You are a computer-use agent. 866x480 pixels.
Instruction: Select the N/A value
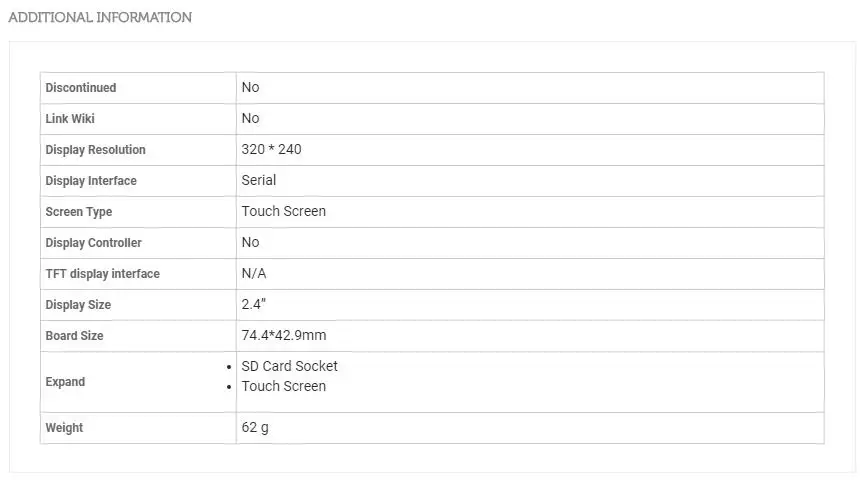(x=254, y=273)
